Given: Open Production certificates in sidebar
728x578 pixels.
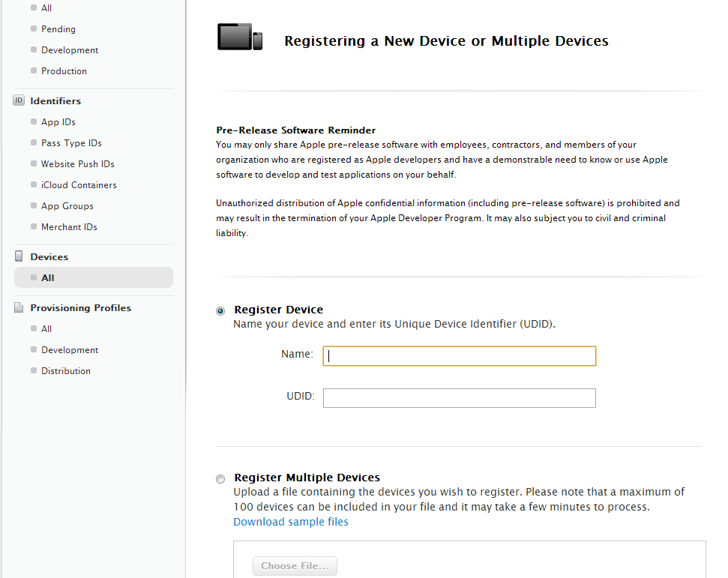Looking at the screenshot, I should 64,70.
